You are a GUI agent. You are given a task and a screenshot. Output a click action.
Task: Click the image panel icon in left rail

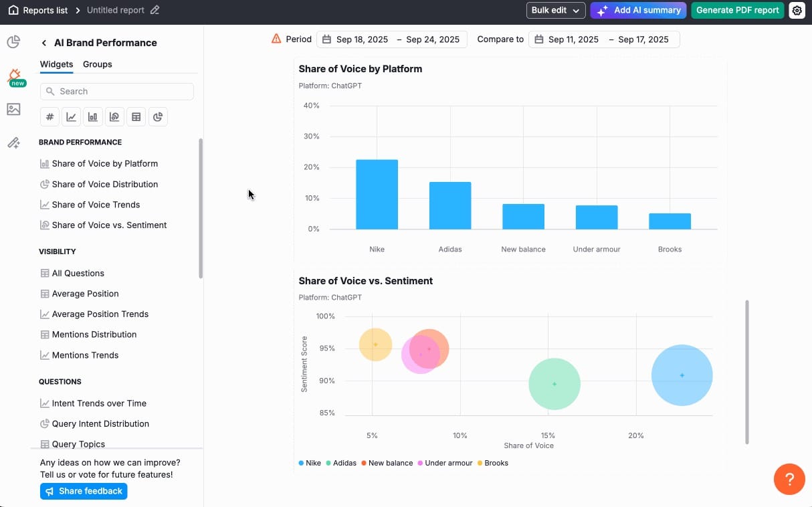click(x=14, y=109)
